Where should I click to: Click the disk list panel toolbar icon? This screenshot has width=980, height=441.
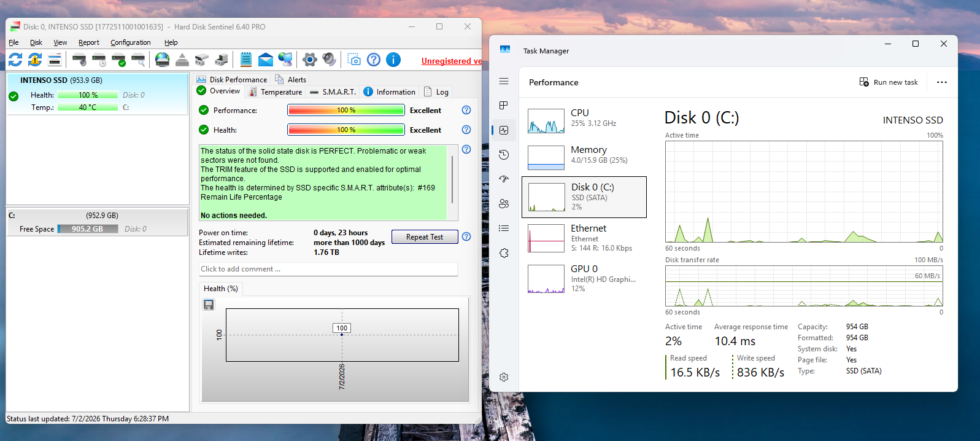point(55,60)
